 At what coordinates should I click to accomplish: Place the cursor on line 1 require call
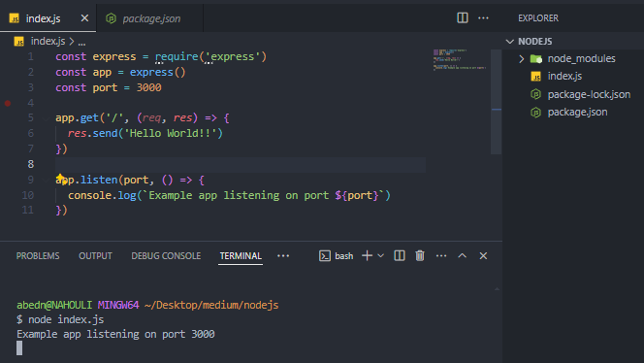(210, 56)
